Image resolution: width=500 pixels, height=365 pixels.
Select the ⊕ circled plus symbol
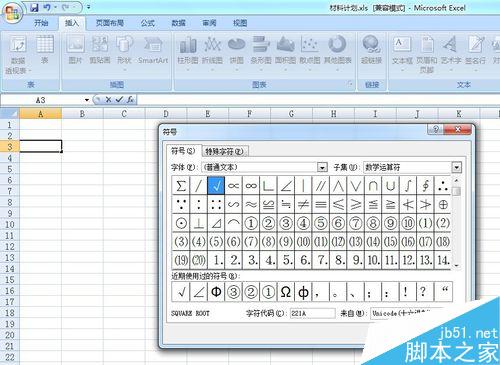coord(443,204)
